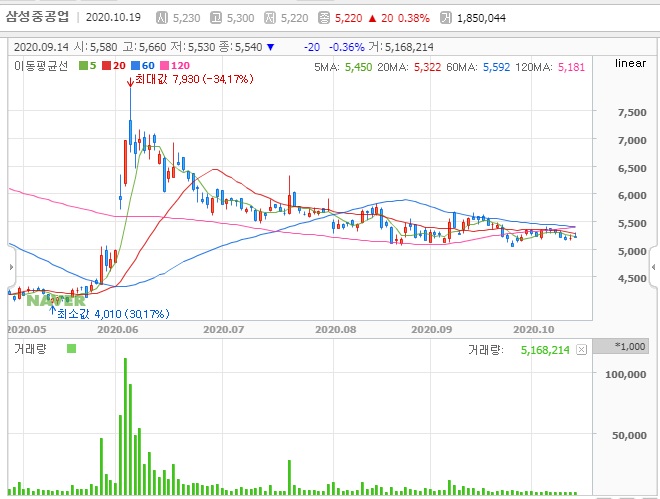The width and height of the screenshot is (660, 499).
Task: Click the 2020.08 date axis label
Action: coord(335,329)
